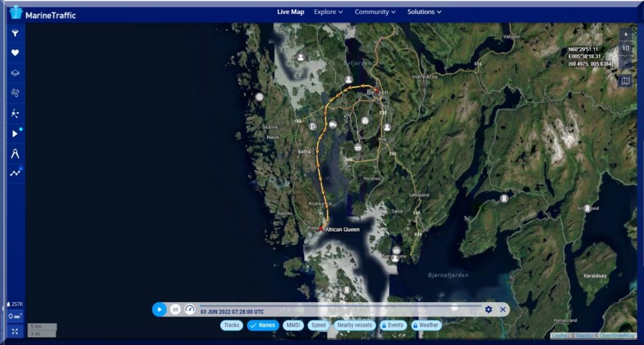Viewport: 644px width, 345px height.
Task: Open the map style icon below zoom controls
Action: 625,81
